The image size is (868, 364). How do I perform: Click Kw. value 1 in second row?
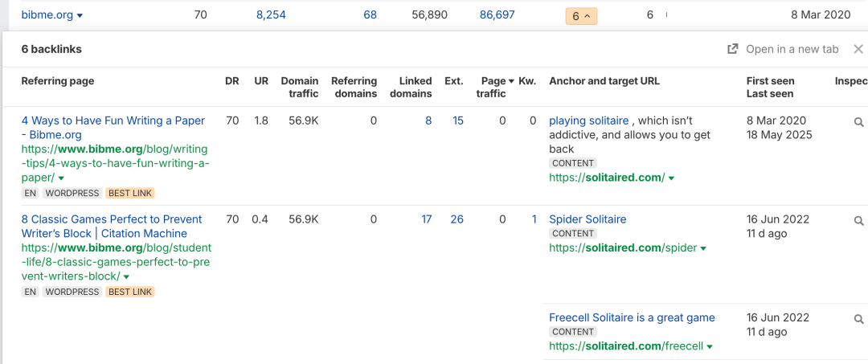pos(534,219)
